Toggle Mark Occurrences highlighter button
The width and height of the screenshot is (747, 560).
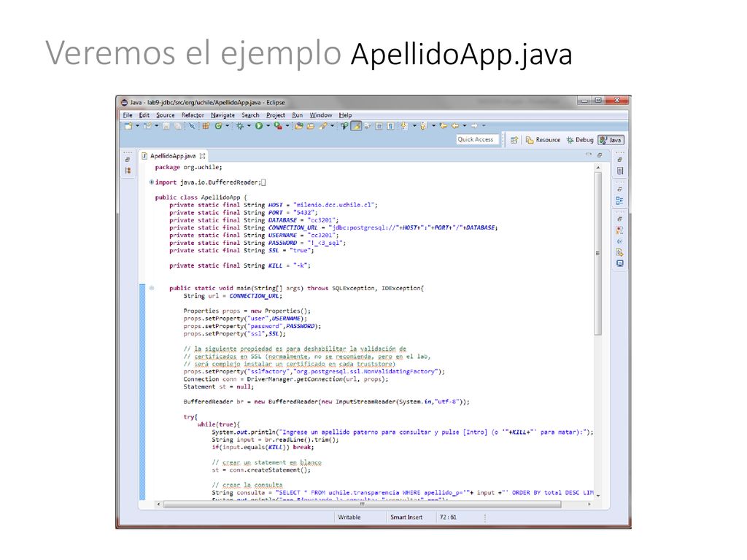(x=356, y=125)
